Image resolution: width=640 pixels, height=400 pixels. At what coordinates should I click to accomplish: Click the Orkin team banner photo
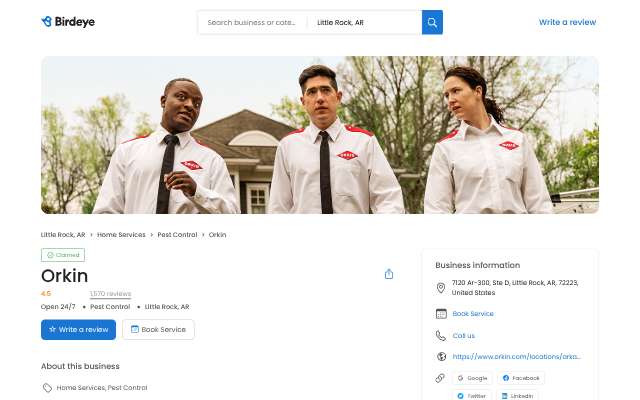[320, 135]
